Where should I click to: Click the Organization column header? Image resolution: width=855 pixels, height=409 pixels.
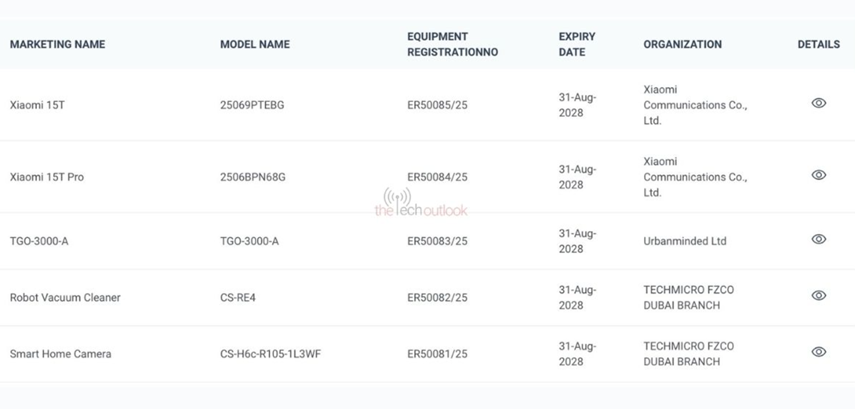coord(682,44)
